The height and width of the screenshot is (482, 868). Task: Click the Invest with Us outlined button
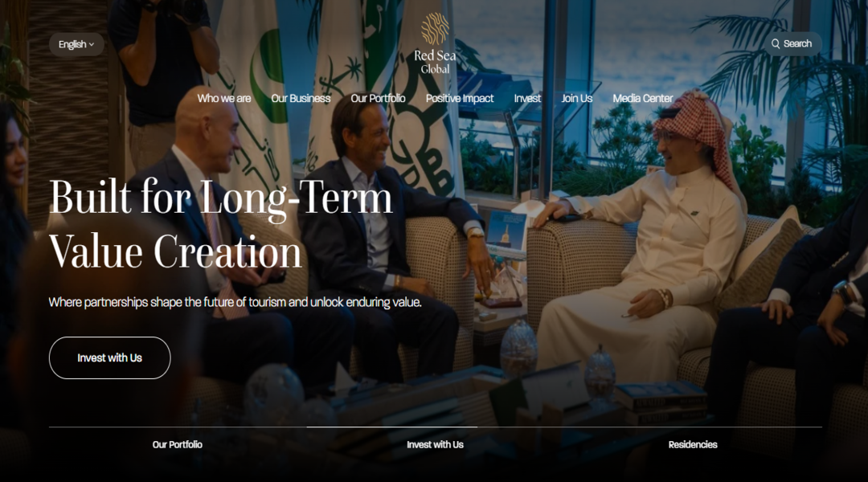click(x=109, y=358)
